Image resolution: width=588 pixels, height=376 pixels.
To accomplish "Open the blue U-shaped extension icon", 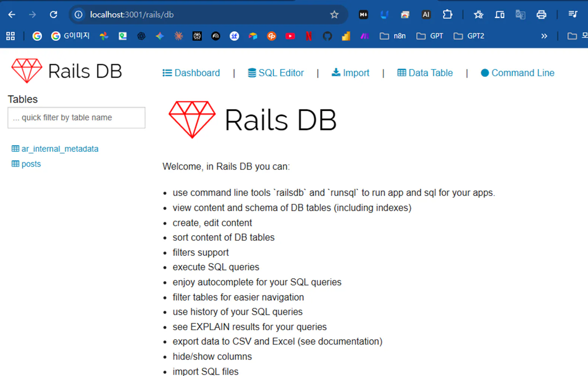I will [384, 15].
